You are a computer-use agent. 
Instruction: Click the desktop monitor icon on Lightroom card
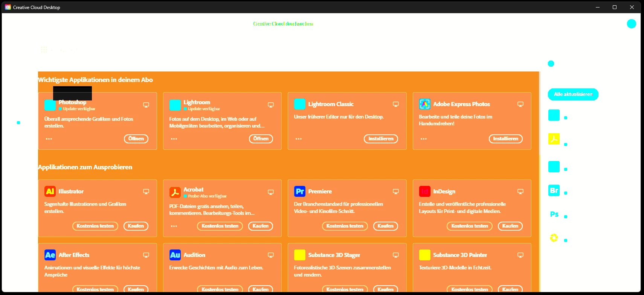coord(271,105)
